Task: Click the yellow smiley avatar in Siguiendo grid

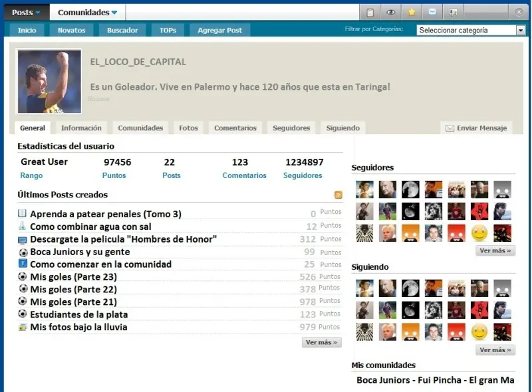Action: click(479, 332)
